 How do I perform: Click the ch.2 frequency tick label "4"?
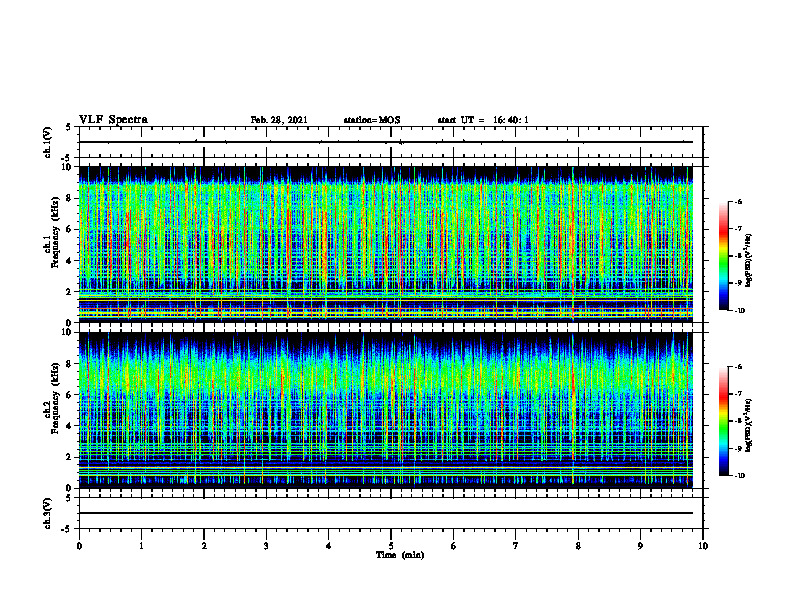coord(70,426)
